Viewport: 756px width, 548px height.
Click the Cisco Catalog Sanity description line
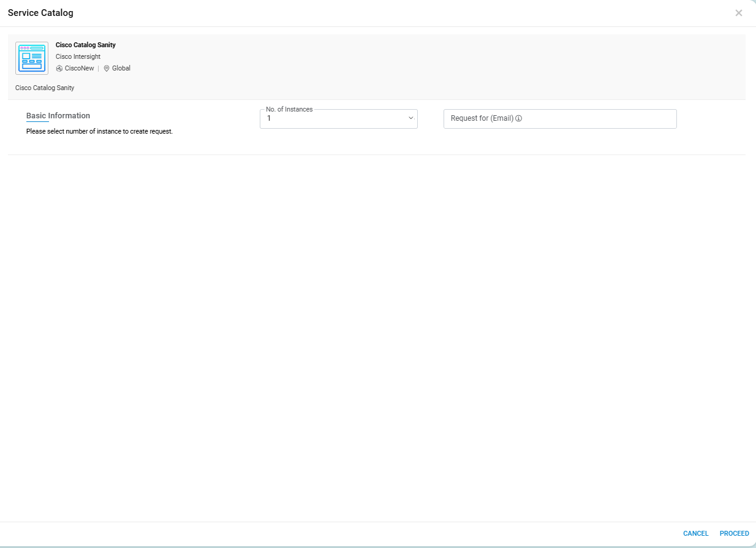coord(45,88)
